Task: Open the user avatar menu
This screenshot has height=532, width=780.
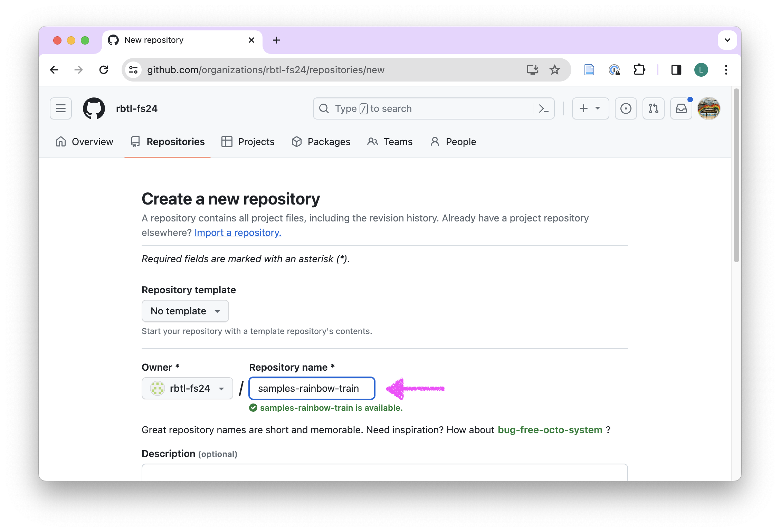Action: tap(709, 108)
